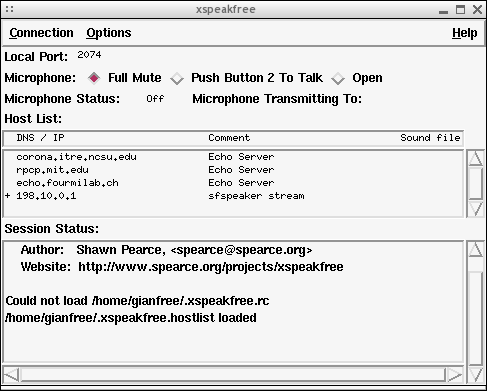This screenshot has height=391, width=487.
Task: Click the author email spearce@spearce.org
Action: coord(241,250)
